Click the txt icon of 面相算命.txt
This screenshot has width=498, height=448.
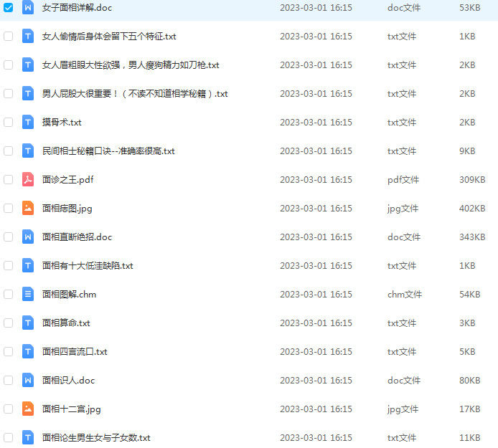[28, 323]
